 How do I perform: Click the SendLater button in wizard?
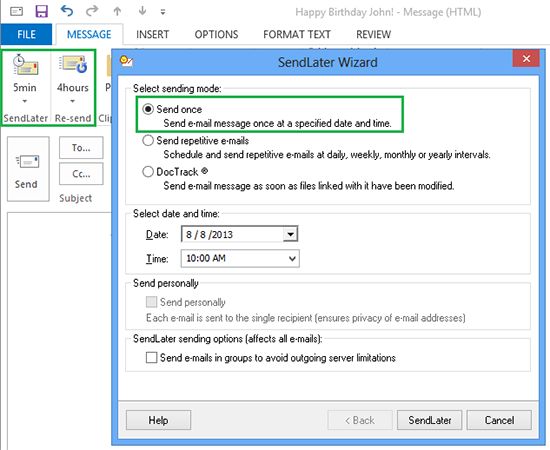(x=430, y=420)
